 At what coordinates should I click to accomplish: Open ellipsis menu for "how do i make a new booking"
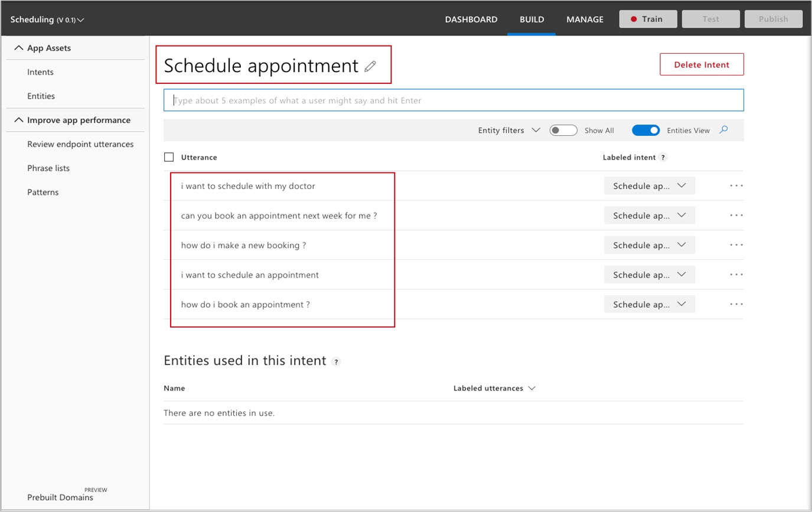point(736,244)
